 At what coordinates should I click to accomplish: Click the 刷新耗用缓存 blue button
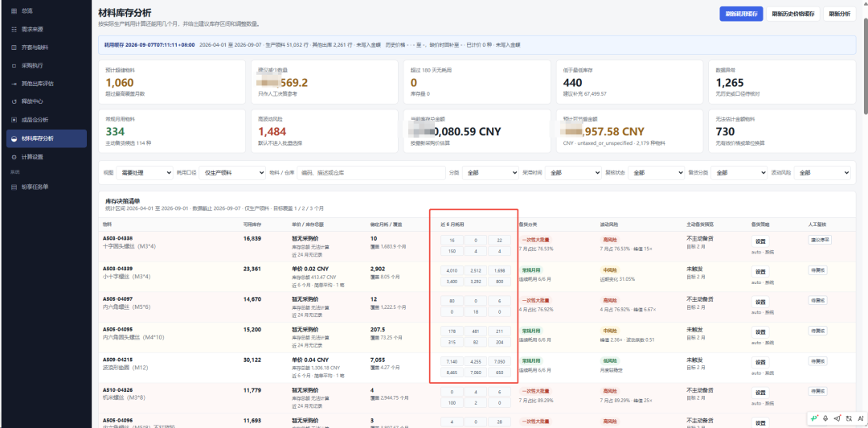741,14
